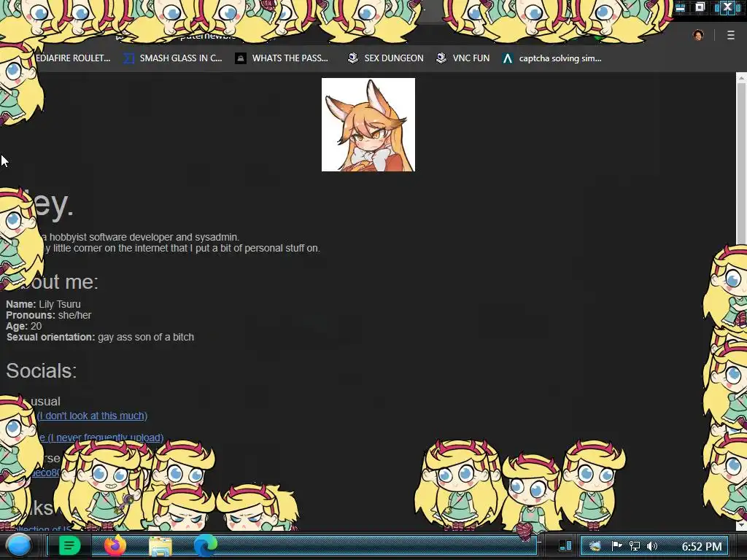The width and height of the screenshot is (747, 560).
Task: Open the browser profile avatar
Action: 698,35
